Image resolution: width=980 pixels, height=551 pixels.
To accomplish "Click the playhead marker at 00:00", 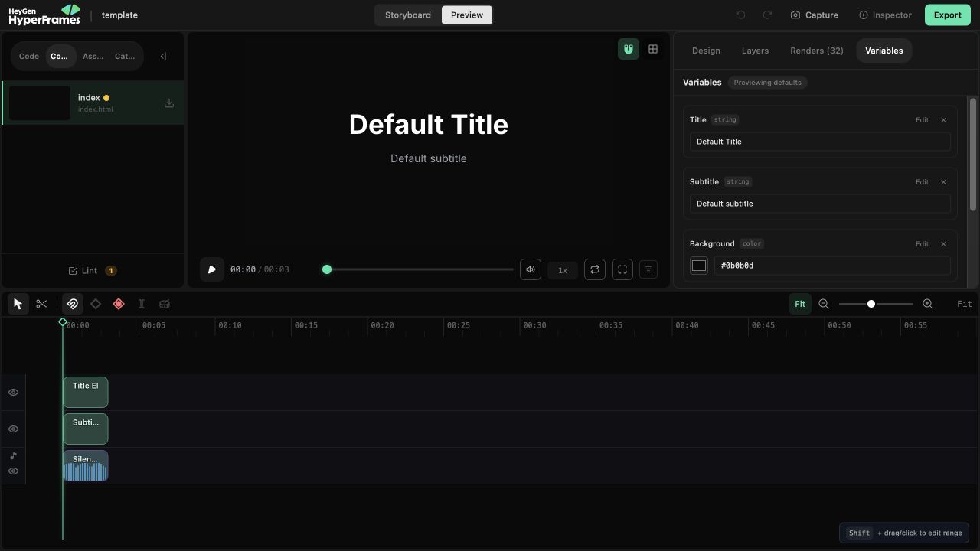I will tap(63, 322).
